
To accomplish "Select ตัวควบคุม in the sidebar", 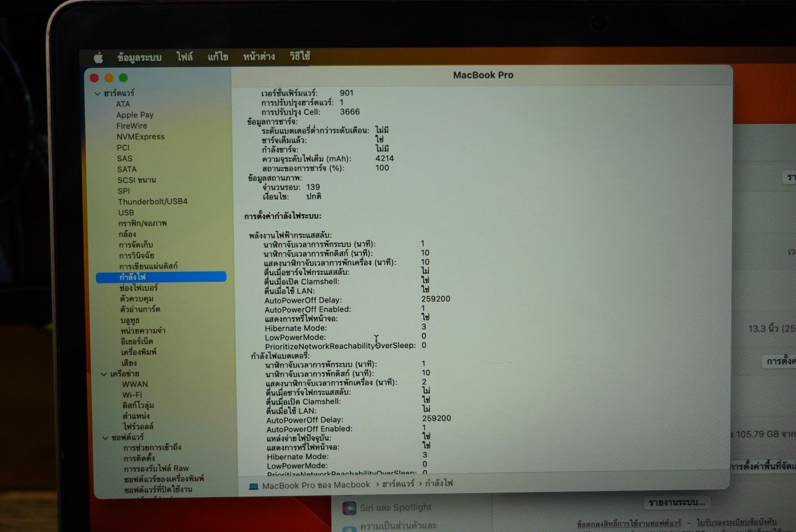I will tap(137, 299).
